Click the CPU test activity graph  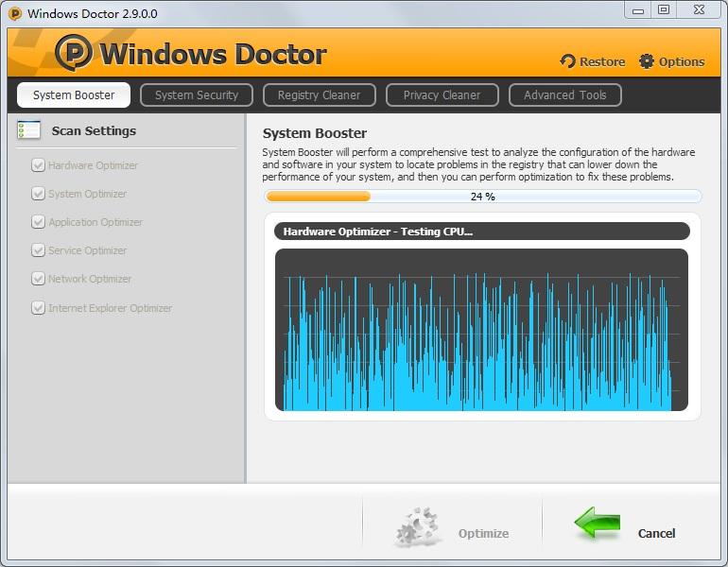tap(481, 330)
